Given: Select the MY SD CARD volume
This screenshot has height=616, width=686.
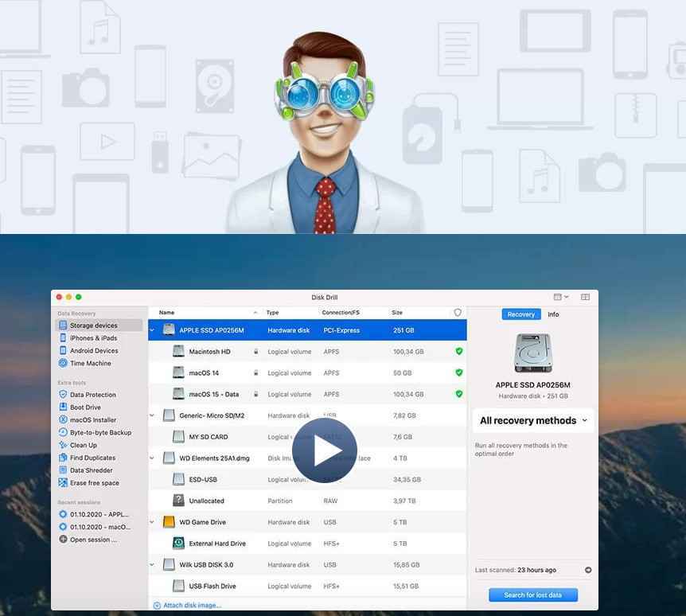Looking at the screenshot, I should 307,437.
